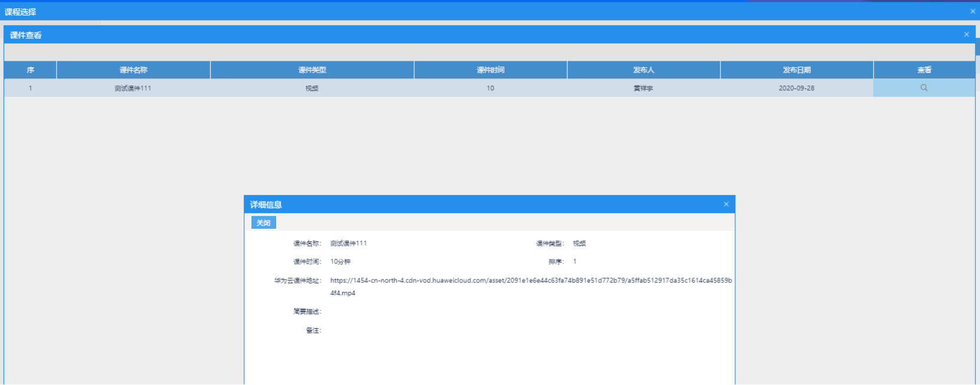Click the publisher name cell in row 1

[644, 88]
